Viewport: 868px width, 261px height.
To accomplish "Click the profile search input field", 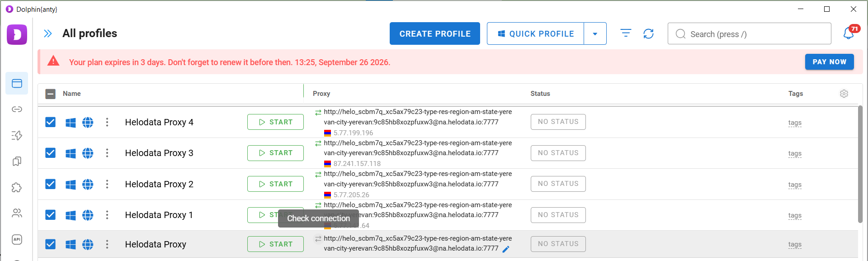I will pyautogui.click(x=749, y=33).
